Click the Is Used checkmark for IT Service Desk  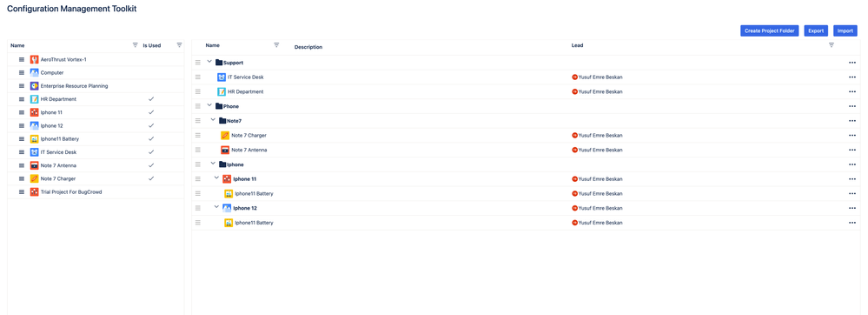[151, 152]
